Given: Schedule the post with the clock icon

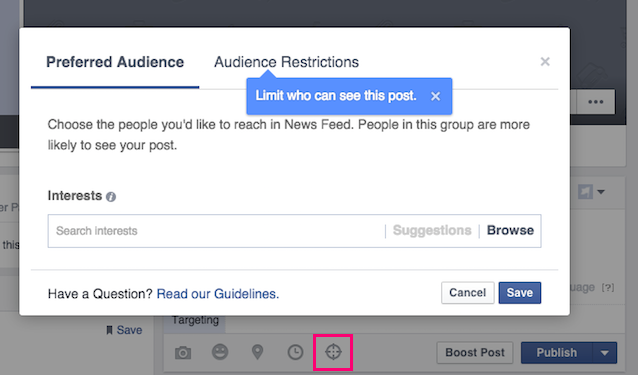Looking at the screenshot, I should [295, 352].
